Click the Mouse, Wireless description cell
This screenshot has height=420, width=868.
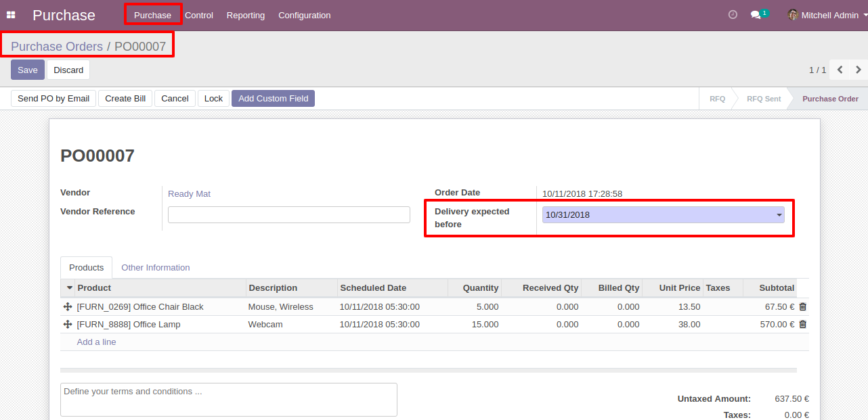[292, 307]
